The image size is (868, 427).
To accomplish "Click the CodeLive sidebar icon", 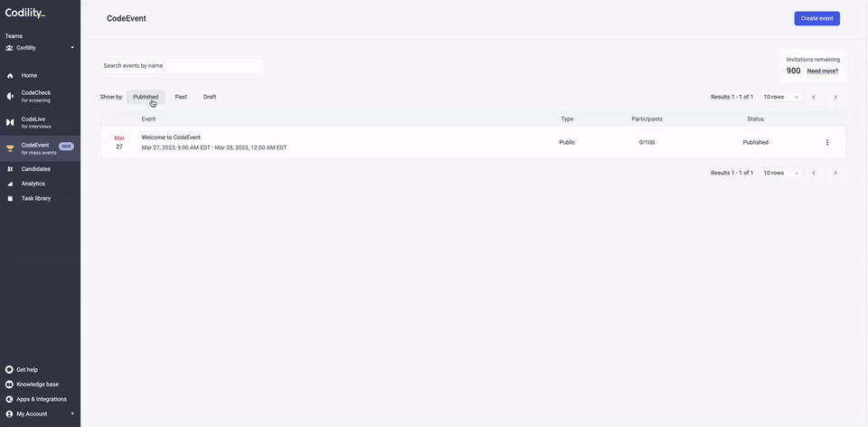I will click(x=10, y=122).
